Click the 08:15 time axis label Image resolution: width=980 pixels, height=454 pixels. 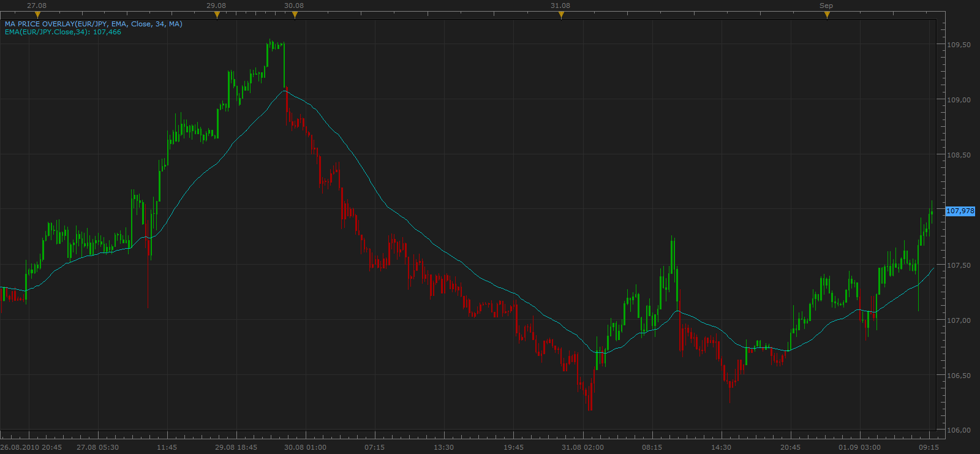652,447
